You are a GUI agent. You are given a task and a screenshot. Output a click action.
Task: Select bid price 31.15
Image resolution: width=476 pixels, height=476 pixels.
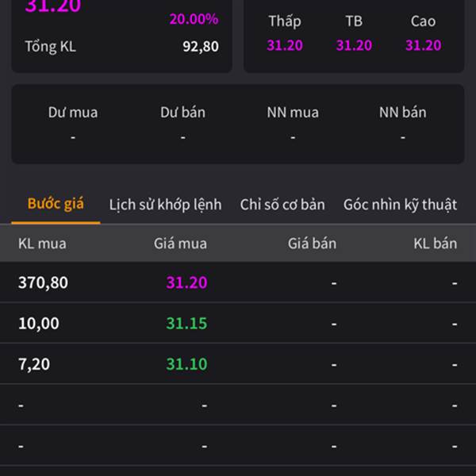pos(186,323)
